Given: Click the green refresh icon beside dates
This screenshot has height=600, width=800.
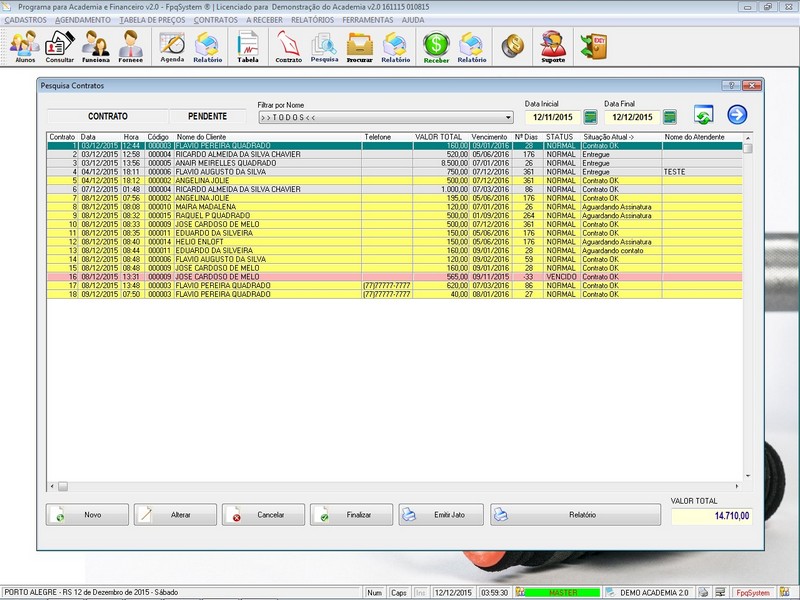Looking at the screenshot, I should coord(703,116).
